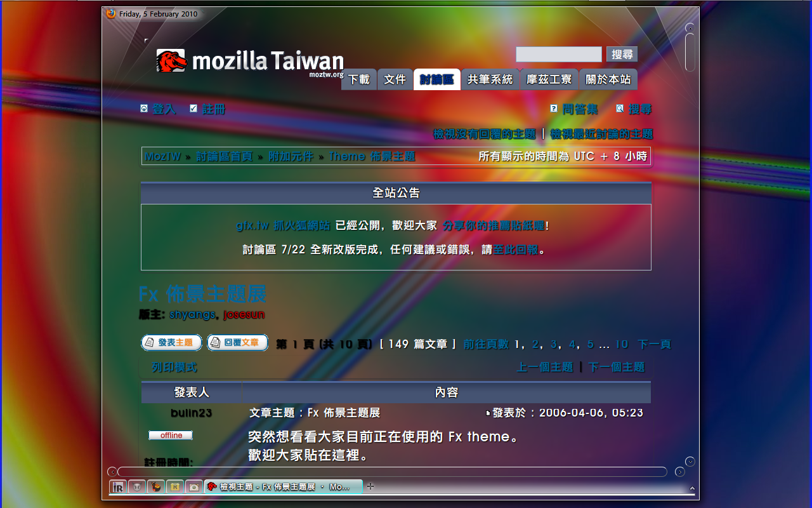Open the 共筆系統 navigation tab
Viewport: 812px width, 508px height.
click(x=490, y=79)
